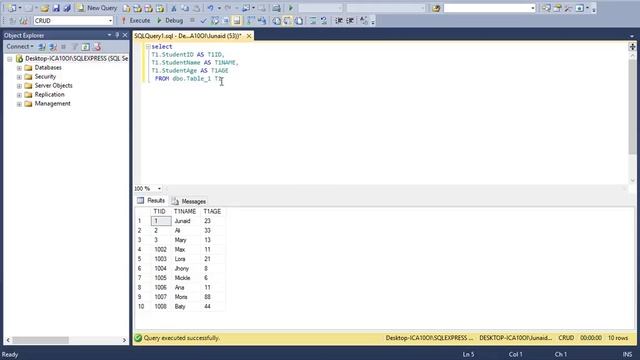Click the Database Engine Query icon

click(x=127, y=8)
